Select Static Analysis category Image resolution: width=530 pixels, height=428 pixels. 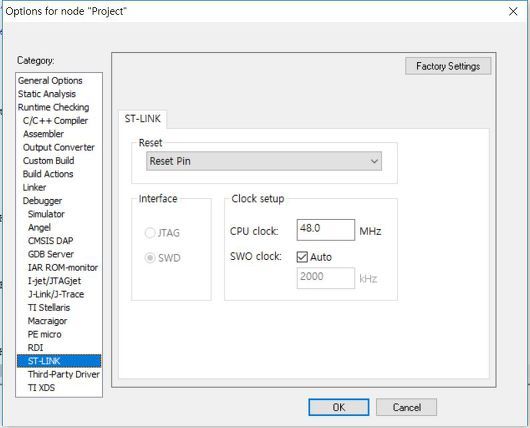47,94
